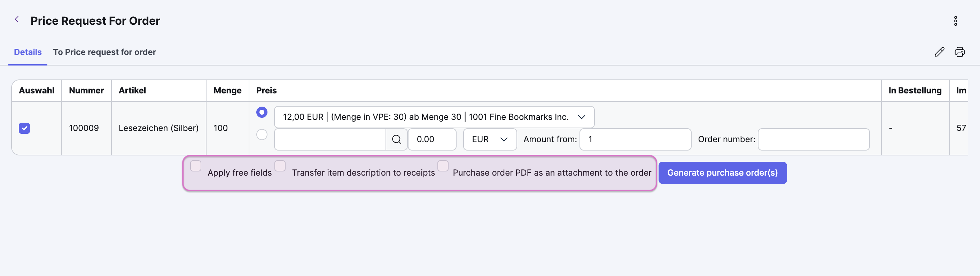980x276 pixels.
Task: Expand the Fine Bookmarks Inc. price dropdown
Action: 434,117
